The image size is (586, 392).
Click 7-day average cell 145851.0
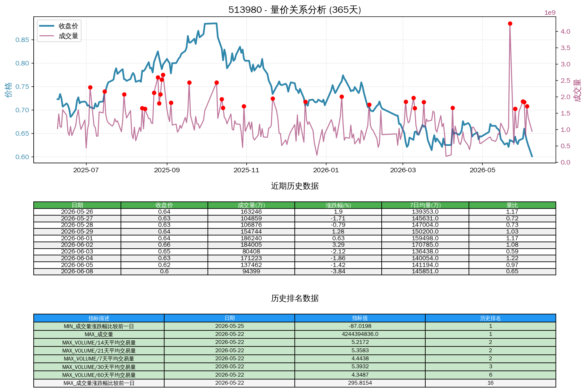[425, 271]
